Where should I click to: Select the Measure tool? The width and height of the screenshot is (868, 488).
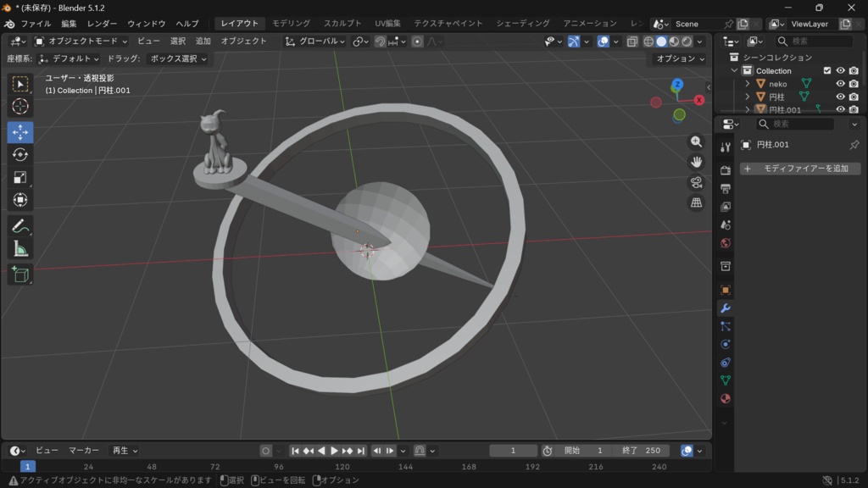(x=20, y=249)
